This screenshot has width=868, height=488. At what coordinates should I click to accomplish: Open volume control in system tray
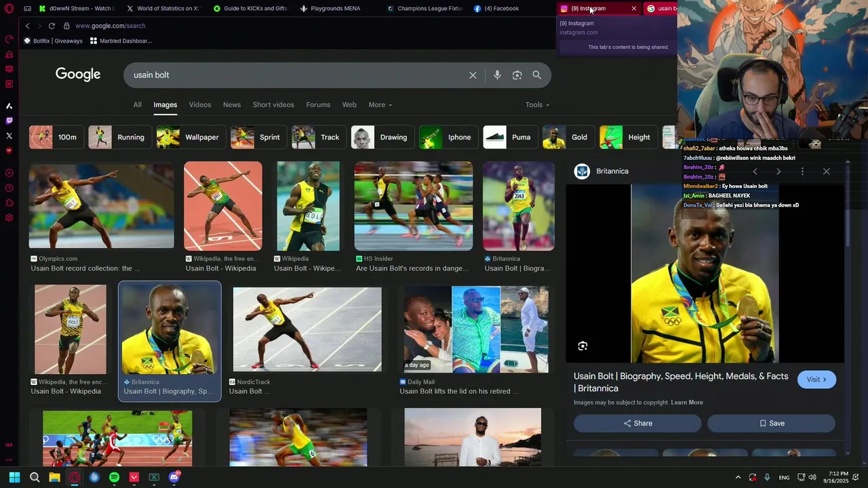(x=812, y=478)
